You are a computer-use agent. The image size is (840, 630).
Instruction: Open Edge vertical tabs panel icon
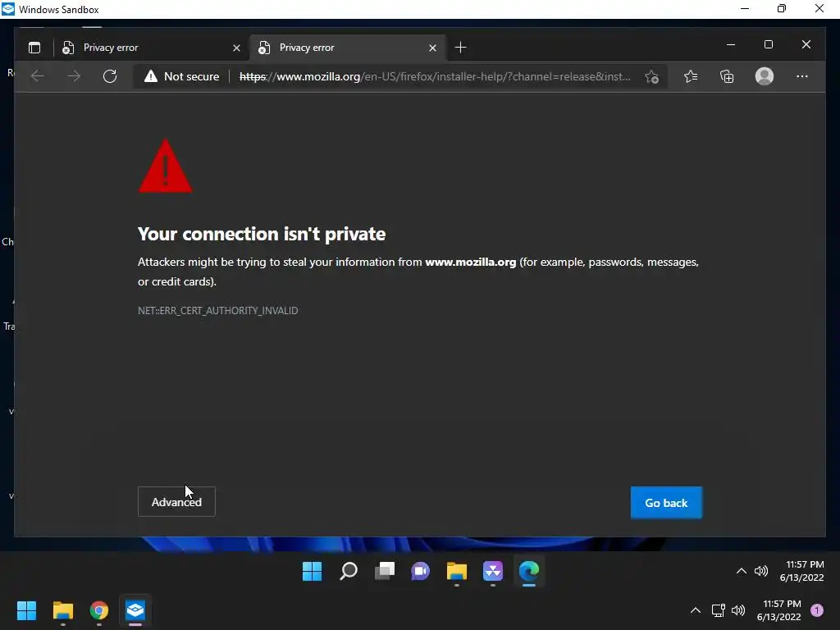[x=34, y=48]
